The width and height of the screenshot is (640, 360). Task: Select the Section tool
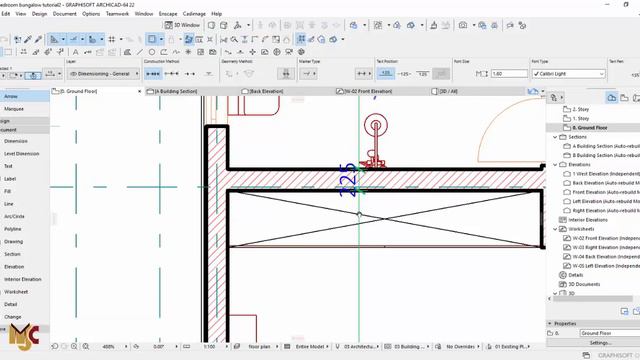[x=24, y=254]
